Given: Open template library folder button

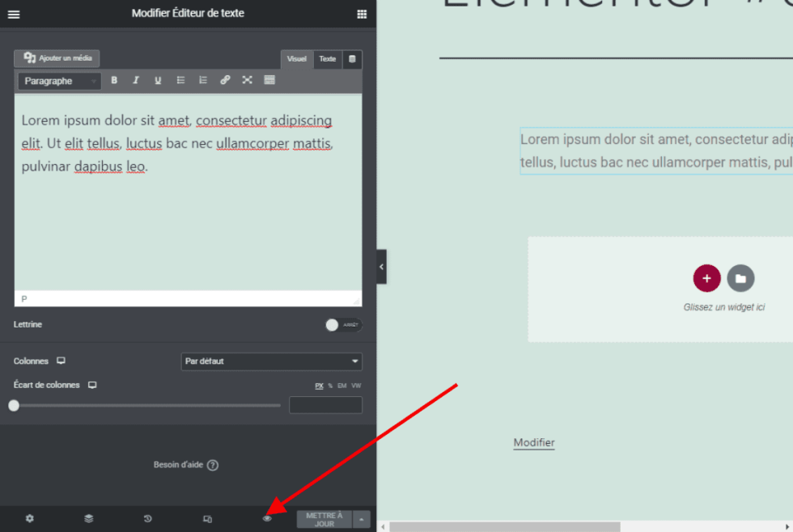Looking at the screenshot, I should click(x=740, y=278).
